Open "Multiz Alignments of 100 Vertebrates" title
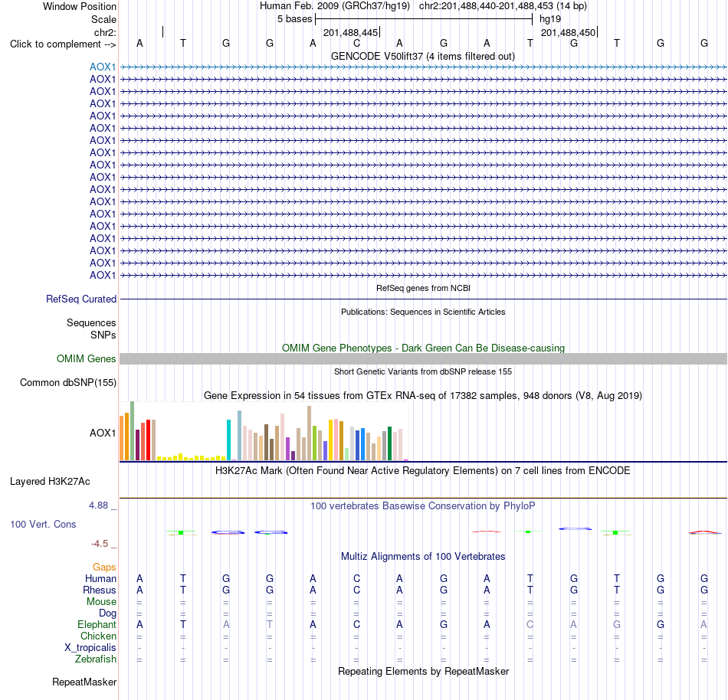728x700 pixels. 423,557
